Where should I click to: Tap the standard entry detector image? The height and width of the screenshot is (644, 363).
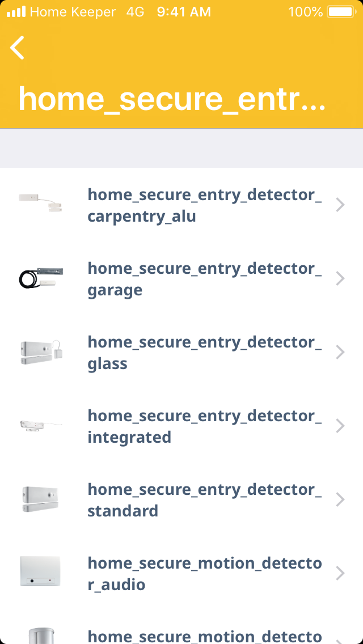coord(40,499)
